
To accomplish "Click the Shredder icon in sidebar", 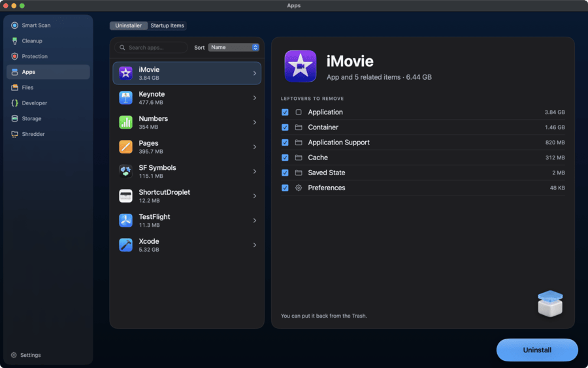I will pyautogui.click(x=14, y=134).
